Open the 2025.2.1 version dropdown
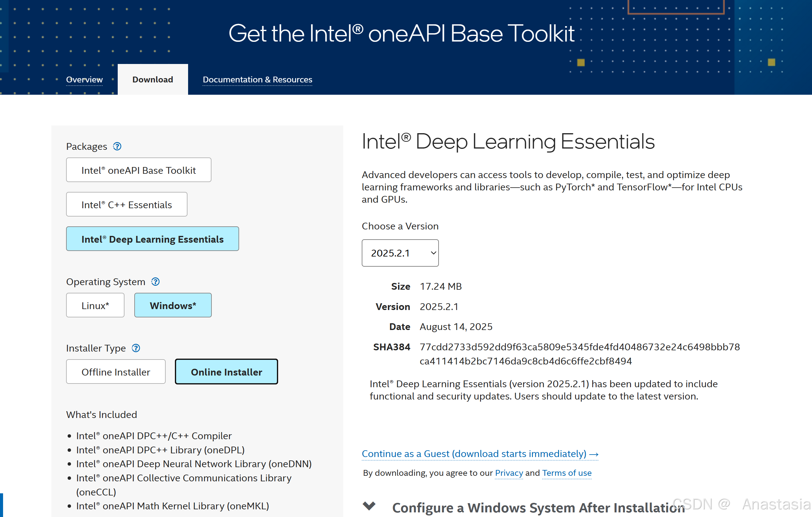 [x=400, y=253]
